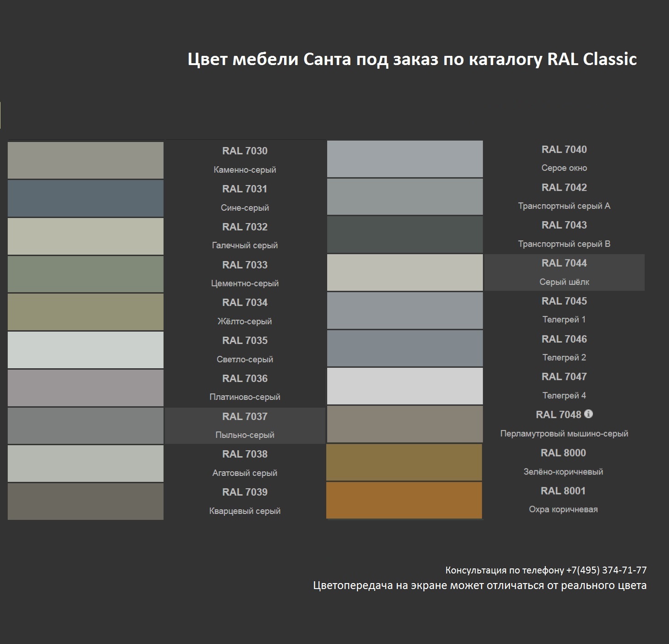Click the consultation phone number +7(495) 374-71-77
Screen dimensions: 669x644
pos(607,570)
